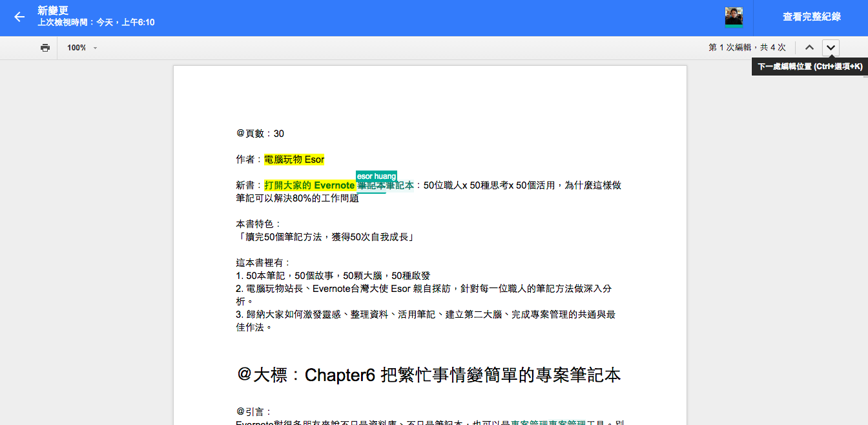The height and width of the screenshot is (425, 868).
Task: Click the printer icon
Action: pos(45,48)
